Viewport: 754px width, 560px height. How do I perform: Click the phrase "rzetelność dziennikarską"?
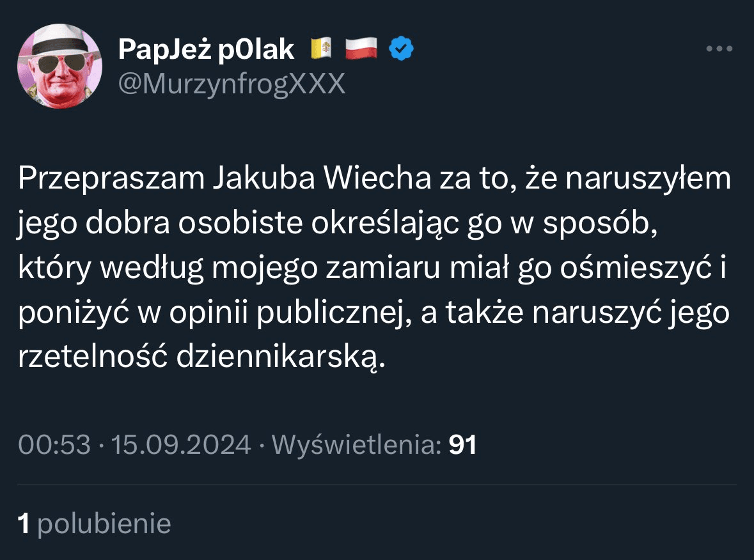click(x=201, y=359)
